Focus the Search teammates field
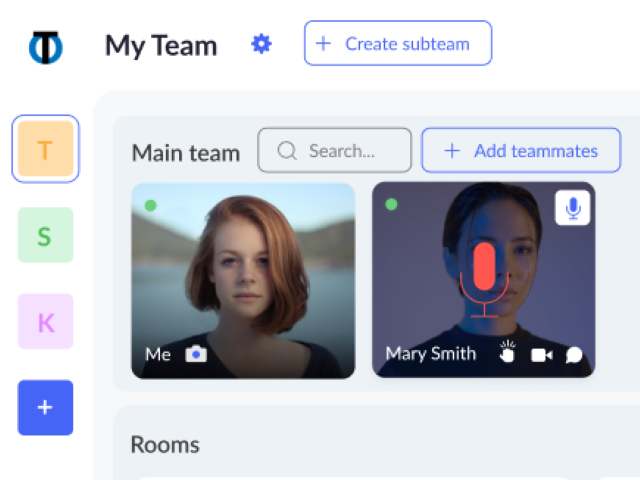This screenshot has height=480, width=640. (x=334, y=150)
